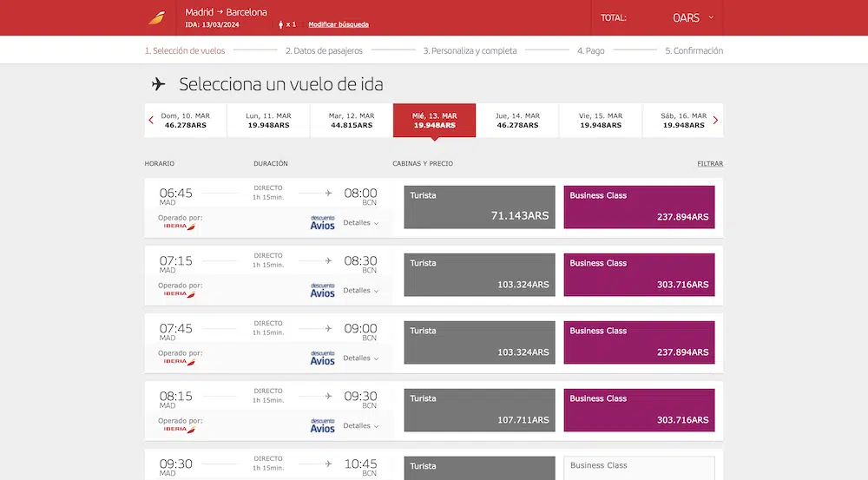Click the Avios discount icon on 06:45 flight

click(322, 222)
